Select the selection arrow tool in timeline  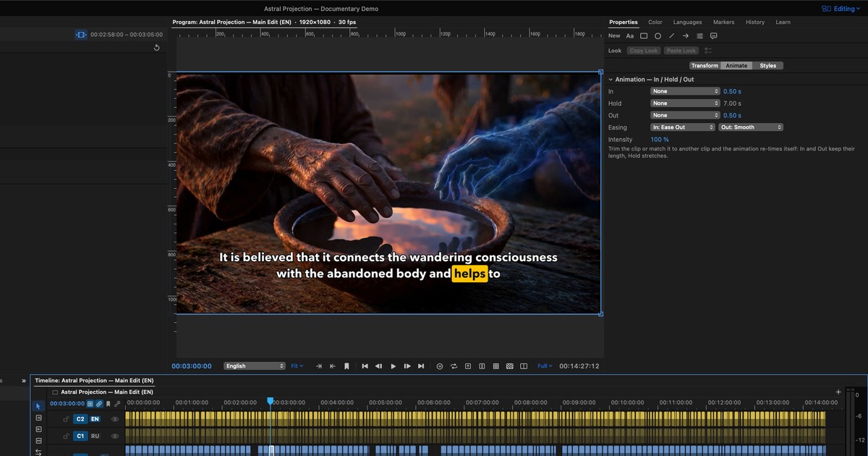(x=39, y=407)
